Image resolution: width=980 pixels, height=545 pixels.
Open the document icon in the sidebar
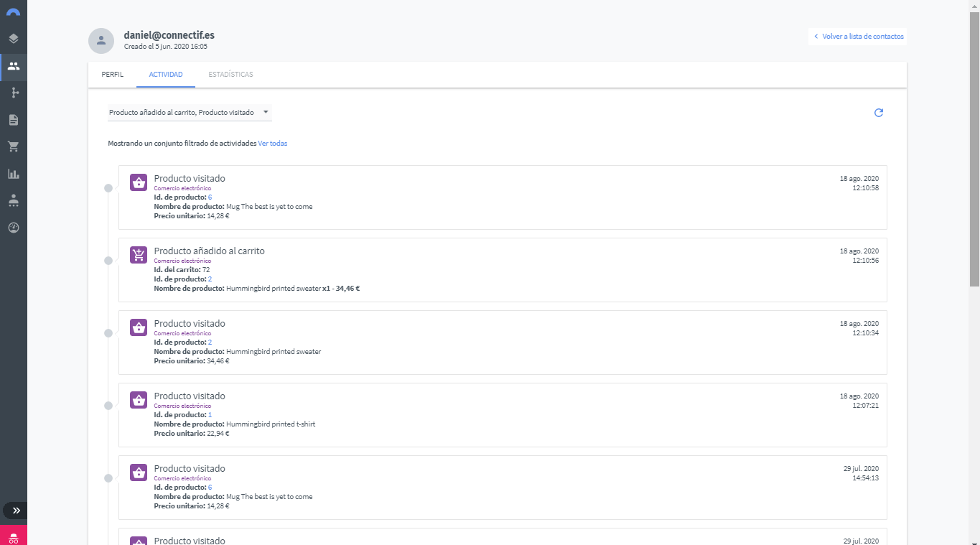(x=14, y=120)
